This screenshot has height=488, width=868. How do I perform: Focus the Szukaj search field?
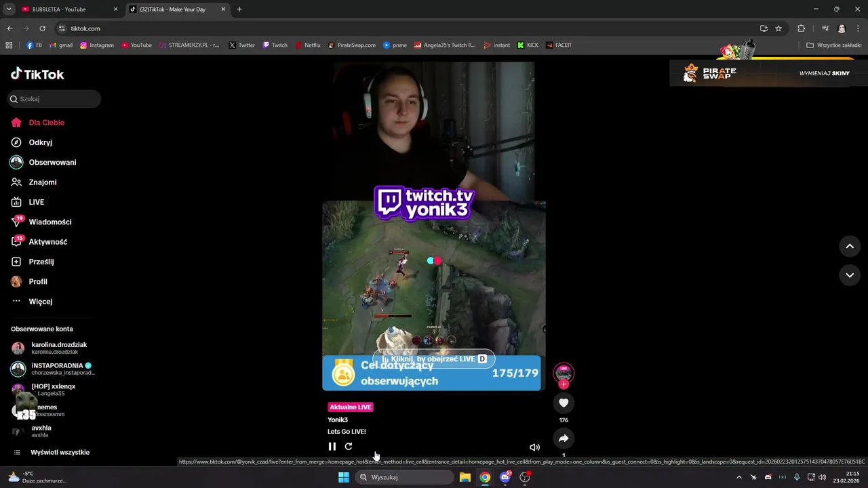[54, 99]
